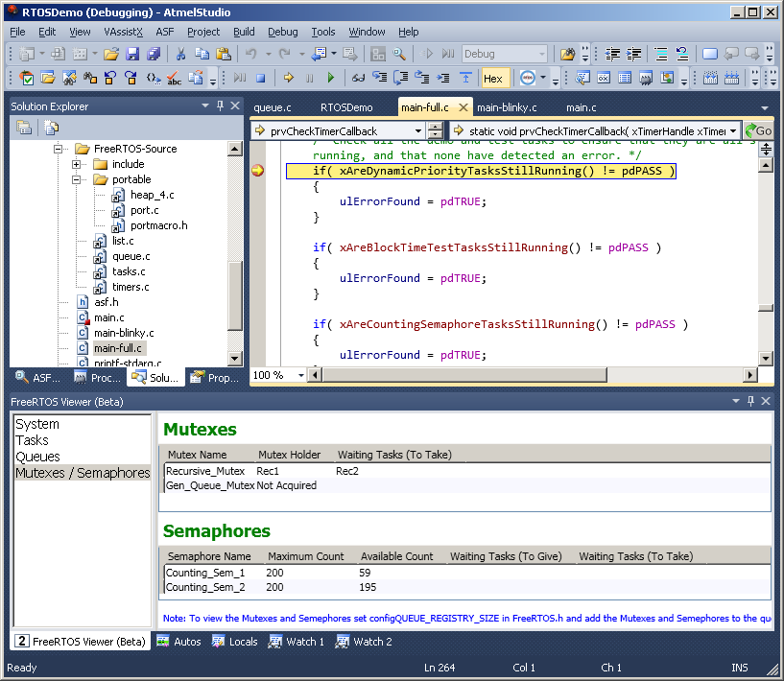The height and width of the screenshot is (681, 784).
Task: Select heap_4.c in Solution Explorer
Action: tap(152, 195)
